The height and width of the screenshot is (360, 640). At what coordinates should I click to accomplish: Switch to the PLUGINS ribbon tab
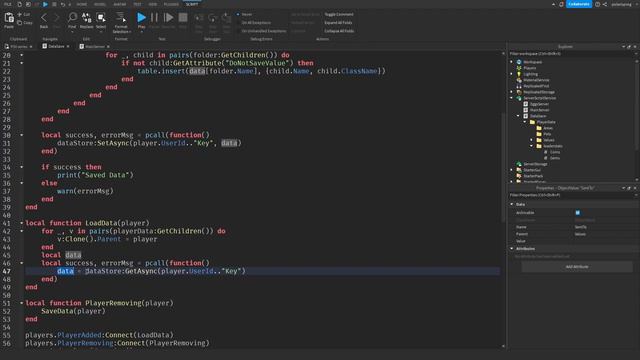[x=171, y=4]
